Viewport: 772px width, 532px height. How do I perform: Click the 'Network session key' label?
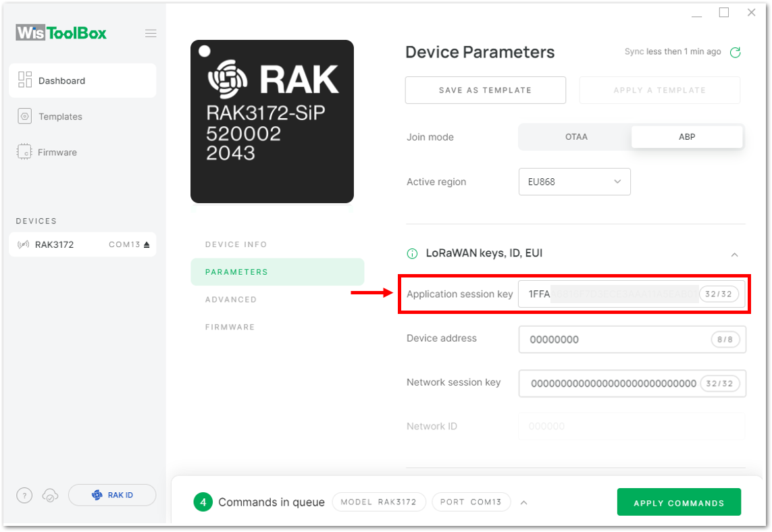(x=453, y=382)
